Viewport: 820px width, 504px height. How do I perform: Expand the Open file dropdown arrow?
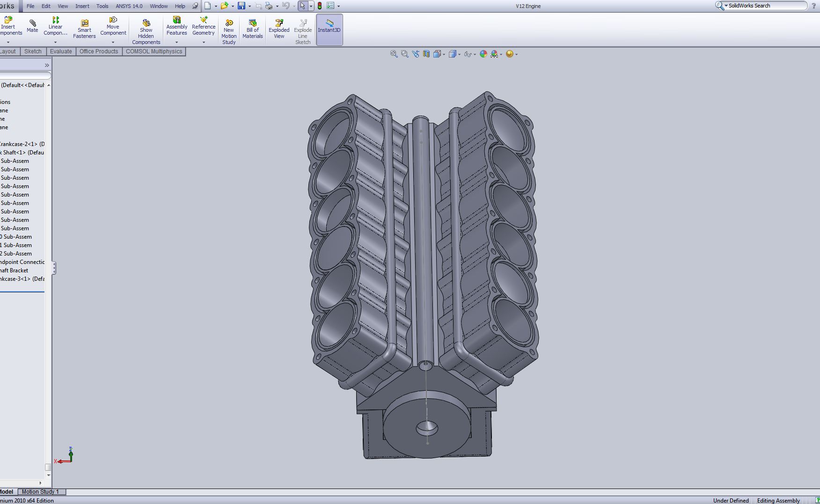(x=233, y=7)
